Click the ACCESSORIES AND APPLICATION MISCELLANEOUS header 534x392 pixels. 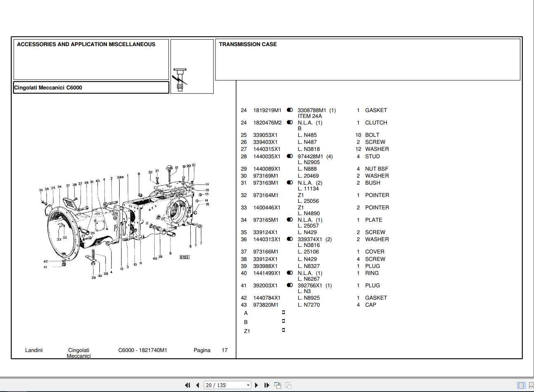[x=86, y=44]
